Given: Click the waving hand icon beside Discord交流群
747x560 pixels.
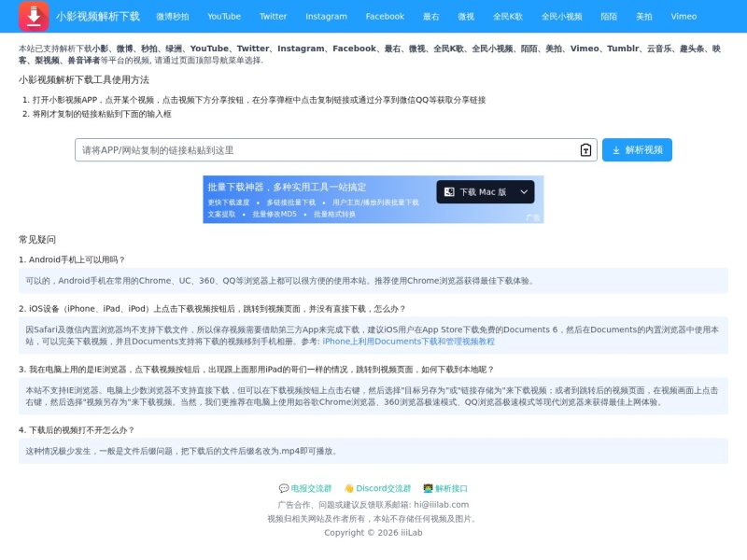Looking at the screenshot, I should point(349,488).
